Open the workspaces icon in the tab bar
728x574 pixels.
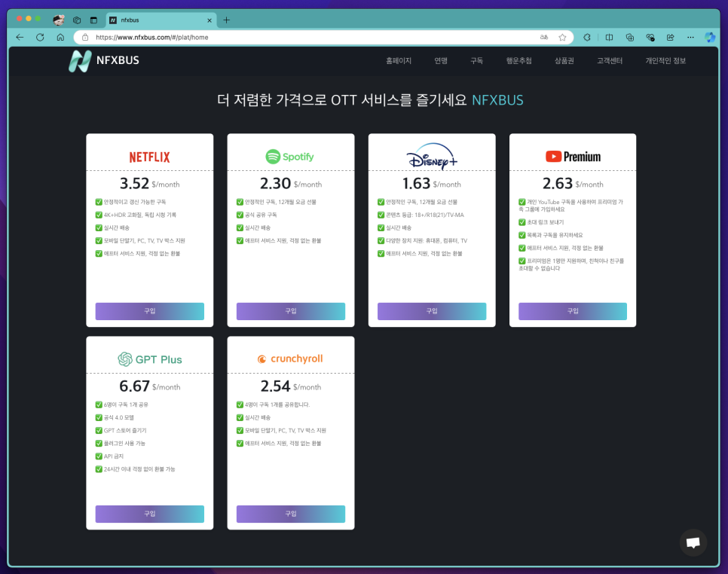[x=77, y=20]
